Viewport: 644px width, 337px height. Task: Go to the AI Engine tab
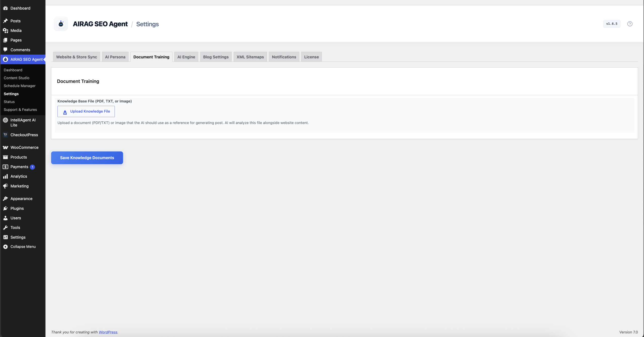click(186, 57)
